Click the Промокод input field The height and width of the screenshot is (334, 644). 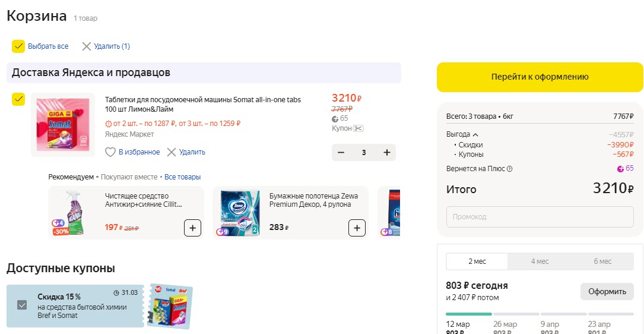pos(540,217)
